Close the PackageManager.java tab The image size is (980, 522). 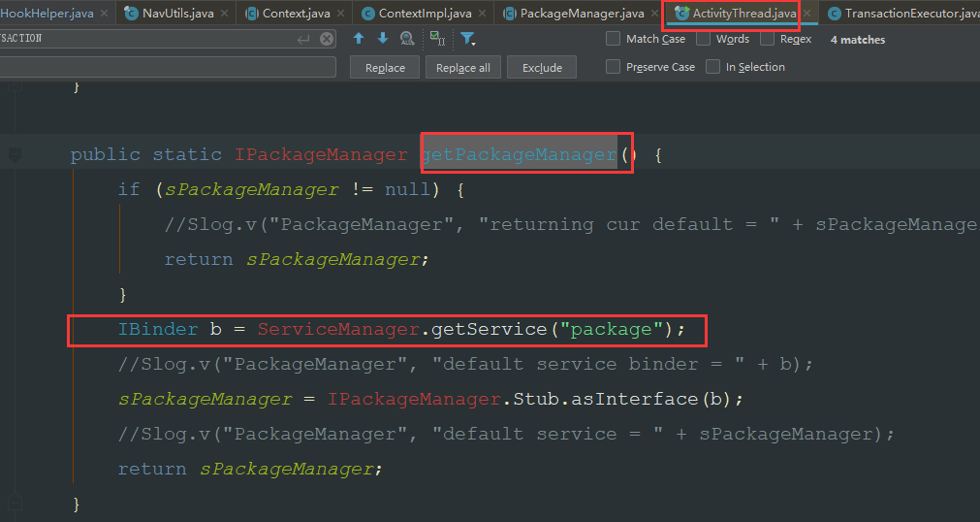[x=654, y=14]
